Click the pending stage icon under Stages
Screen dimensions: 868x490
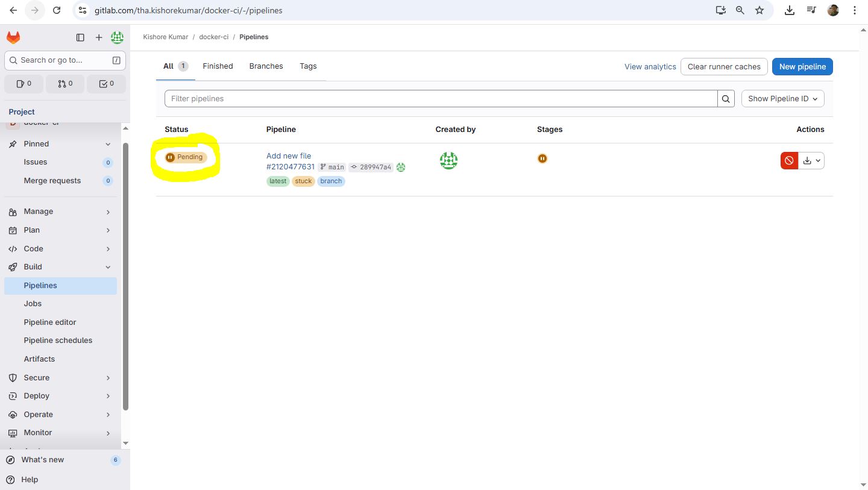[542, 159]
